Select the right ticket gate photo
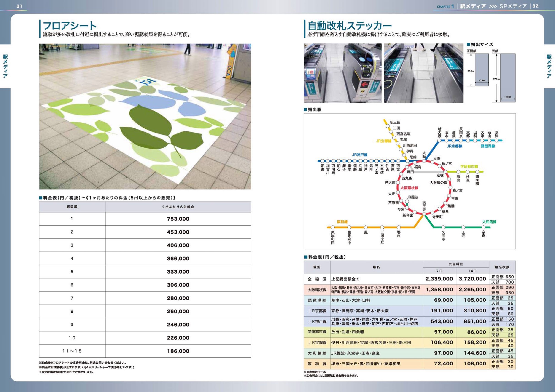555x392 pixels. [423, 73]
